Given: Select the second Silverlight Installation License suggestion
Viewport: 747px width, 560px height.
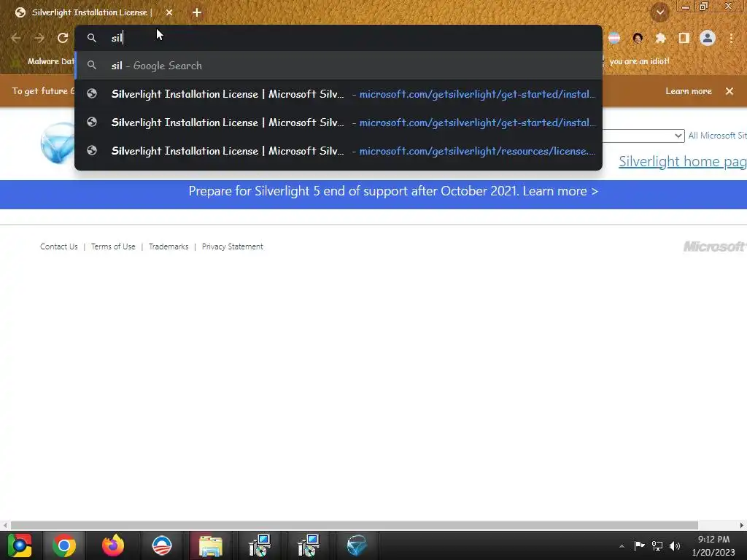Looking at the screenshot, I should tap(338, 122).
